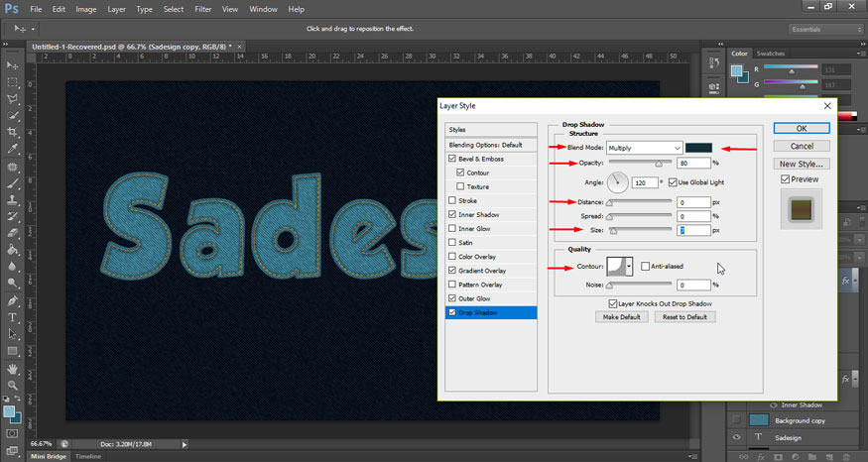
Task: Open the Essentials workspace dropdown
Action: pyautogui.click(x=825, y=30)
